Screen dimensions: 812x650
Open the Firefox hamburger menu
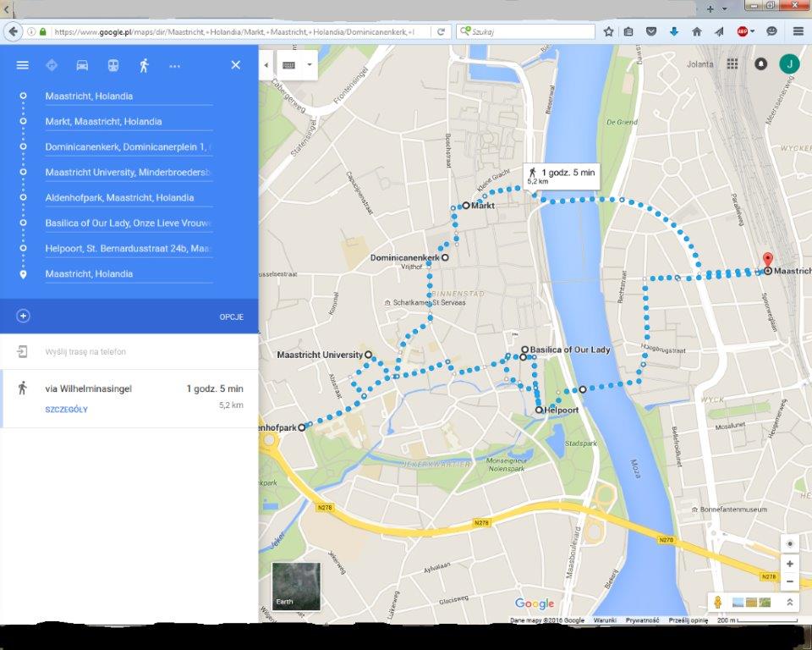(798, 31)
